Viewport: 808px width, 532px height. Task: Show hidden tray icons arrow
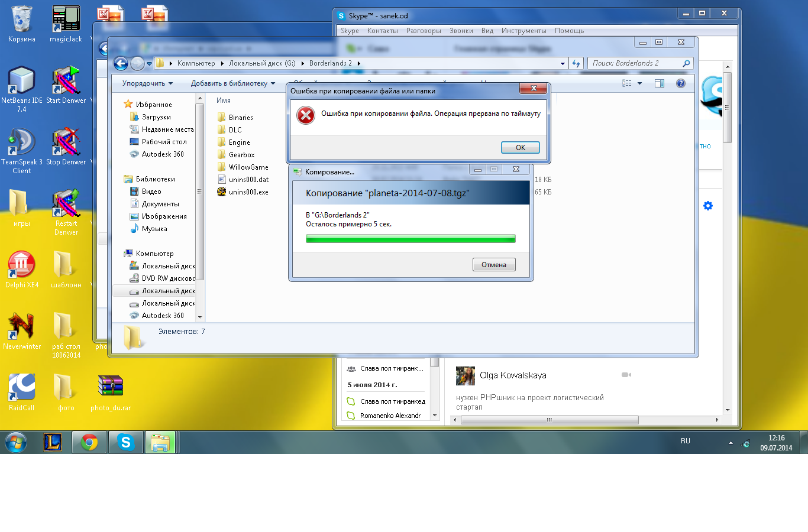(x=731, y=443)
